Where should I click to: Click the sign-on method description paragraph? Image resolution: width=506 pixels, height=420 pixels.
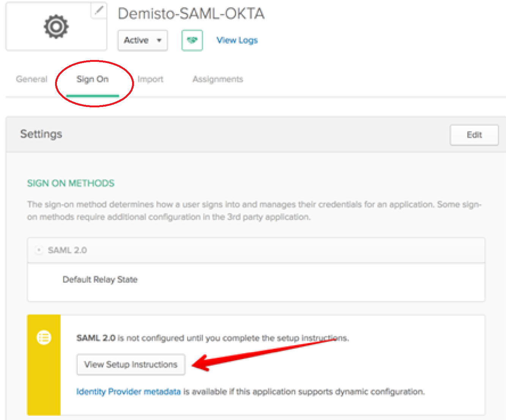click(254, 211)
